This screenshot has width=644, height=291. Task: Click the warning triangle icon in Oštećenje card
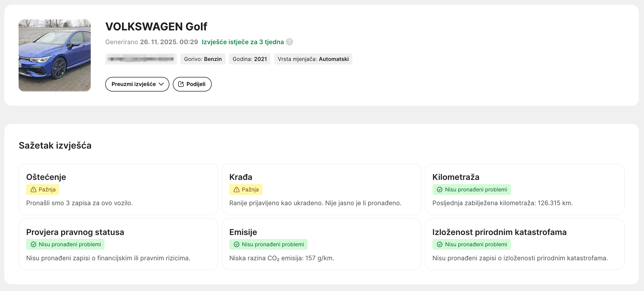click(x=33, y=190)
